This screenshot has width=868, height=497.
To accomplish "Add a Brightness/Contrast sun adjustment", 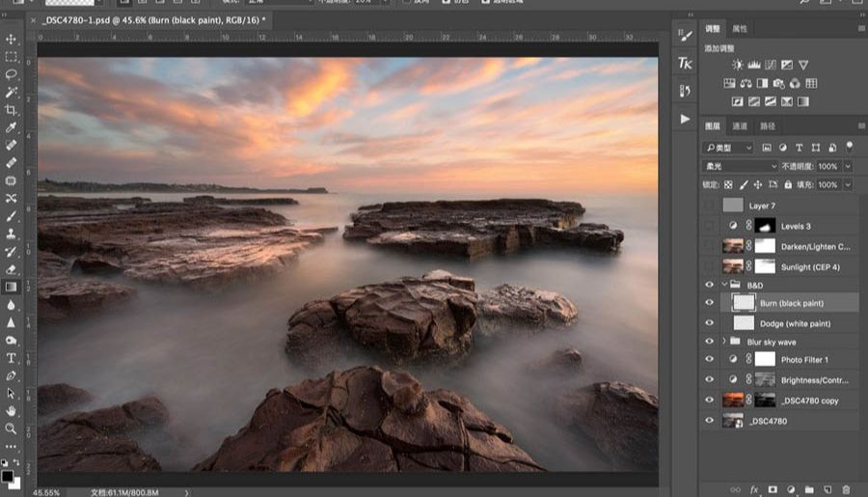I will tap(738, 65).
